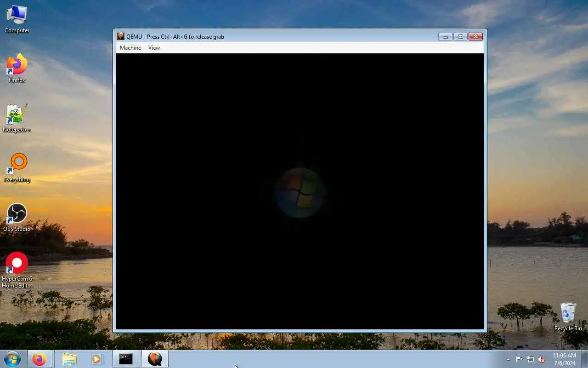Open Windows Explorer from the taskbar
The width and height of the screenshot is (588, 368).
point(69,359)
